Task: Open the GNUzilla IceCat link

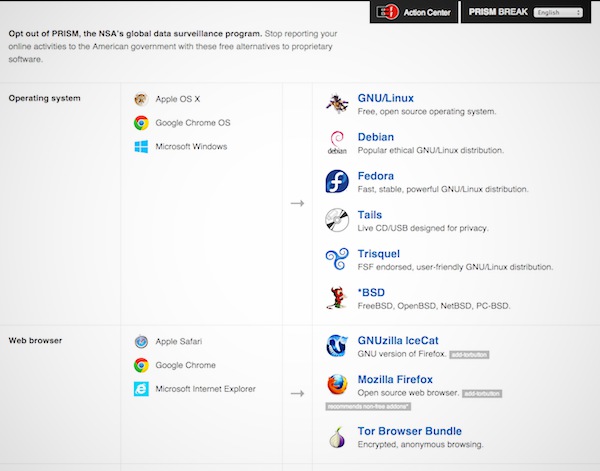Action: [x=398, y=341]
